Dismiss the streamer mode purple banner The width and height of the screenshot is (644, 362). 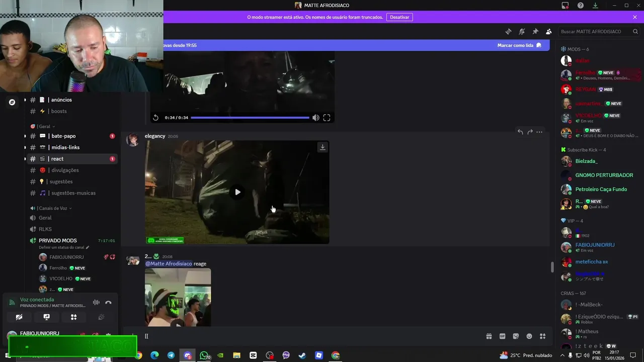point(635,17)
